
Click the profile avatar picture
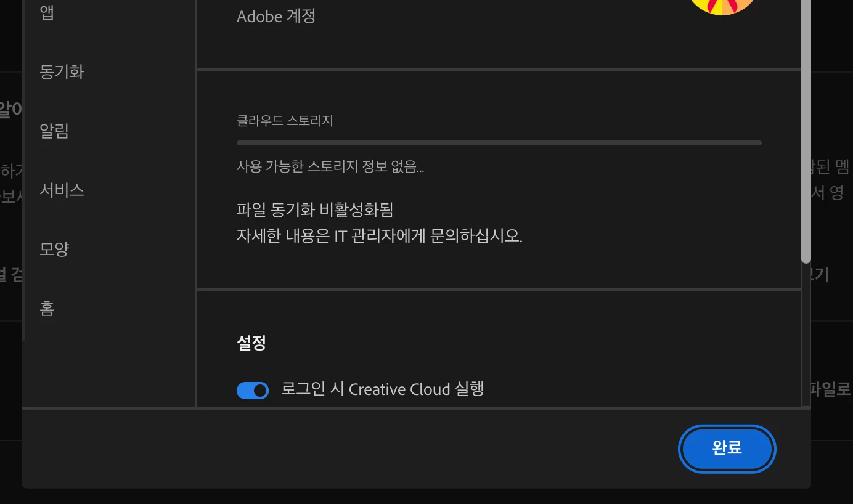pyautogui.click(x=722, y=6)
